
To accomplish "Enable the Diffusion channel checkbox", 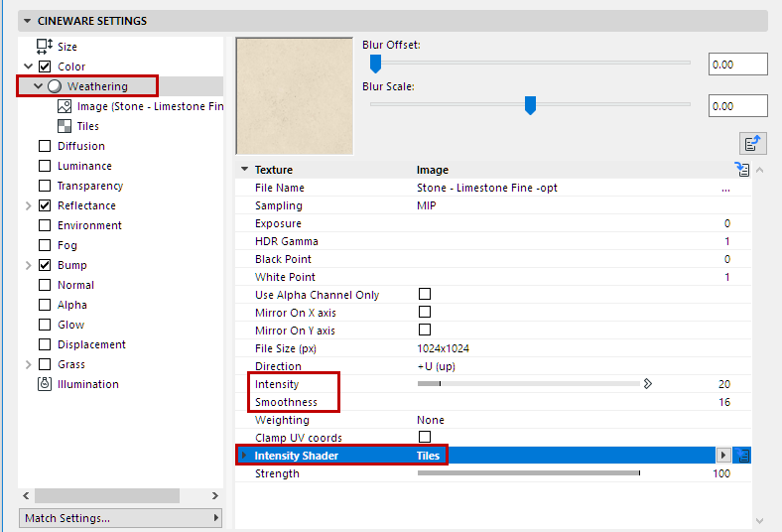I will (x=45, y=146).
